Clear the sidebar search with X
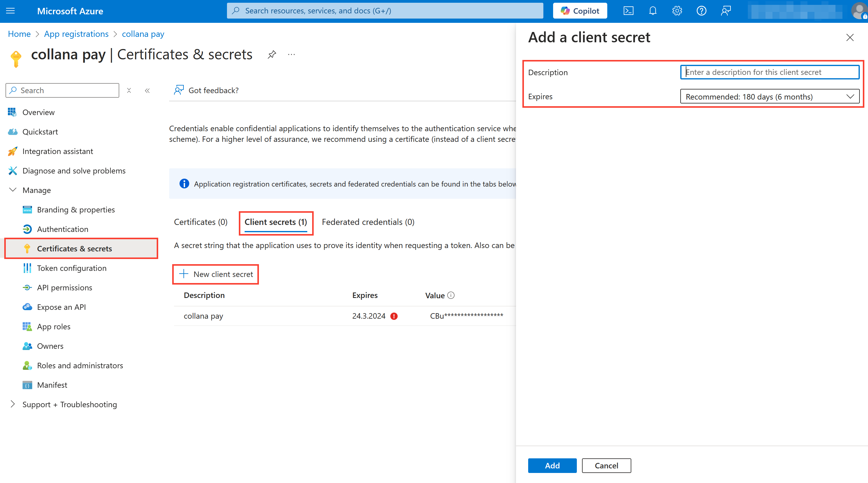The width and height of the screenshot is (868, 483). pos(129,90)
